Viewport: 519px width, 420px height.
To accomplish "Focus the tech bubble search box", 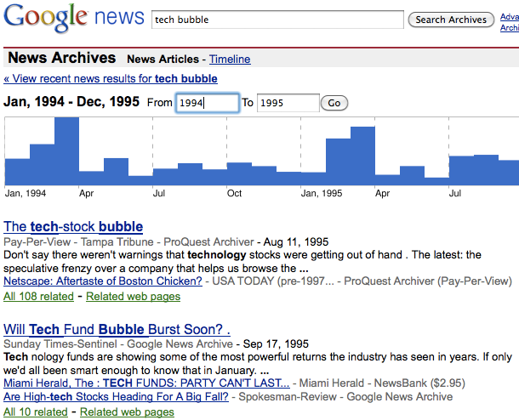I will [277, 20].
